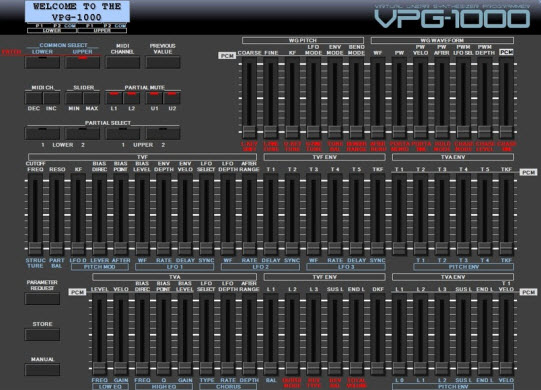Viewport: 541px width, 390px height.
Task: Toggle partial mute L1
Action: pyautogui.click(x=114, y=98)
